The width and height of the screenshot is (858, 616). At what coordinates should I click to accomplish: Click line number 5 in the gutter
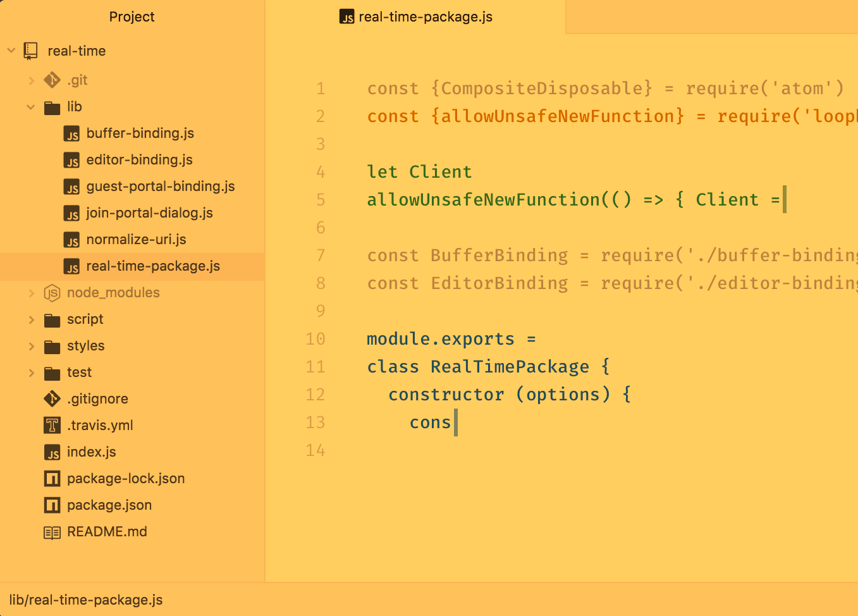tap(321, 200)
